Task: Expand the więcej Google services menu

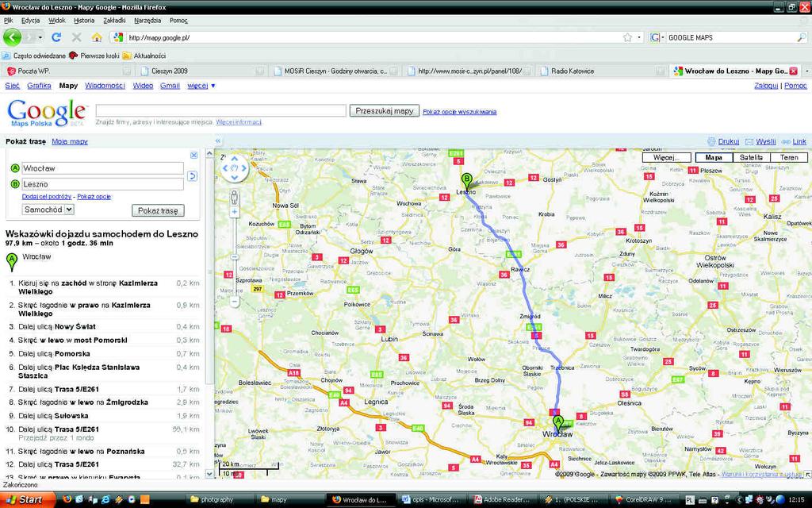Action: click(x=201, y=86)
